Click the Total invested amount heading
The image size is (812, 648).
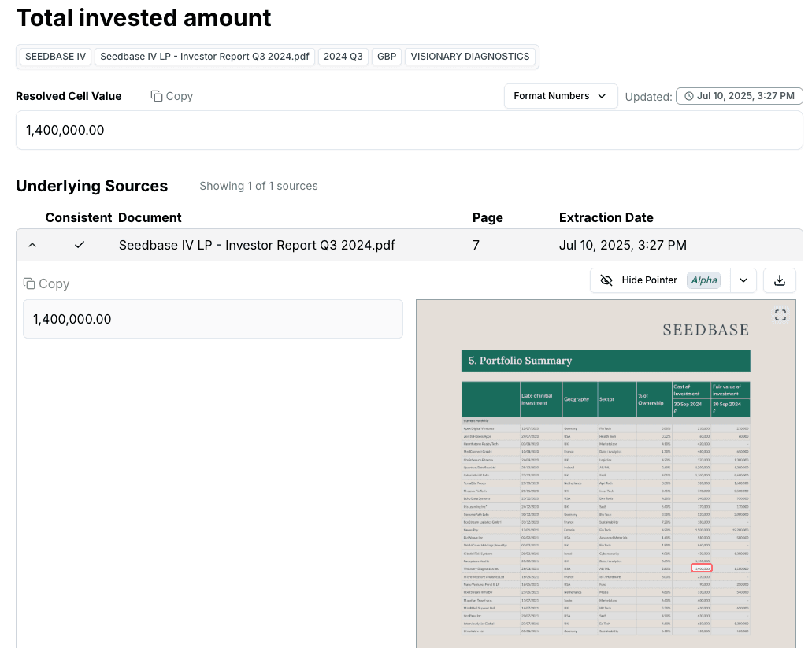pos(143,18)
